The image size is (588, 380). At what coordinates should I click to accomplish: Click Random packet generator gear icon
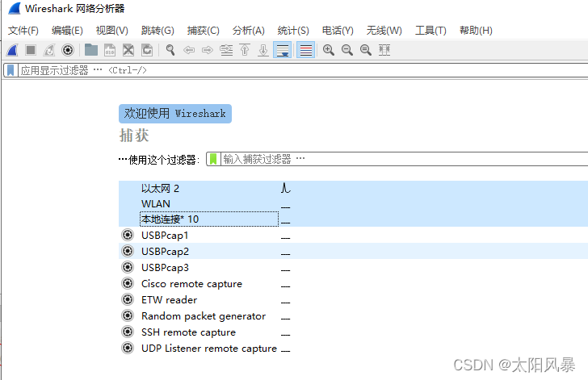coord(128,315)
